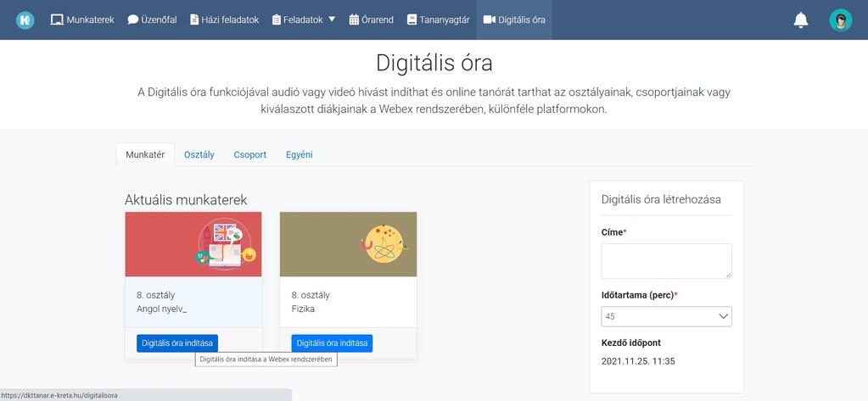Image resolution: width=868 pixels, height=401 pixels.
Task: Click the Fizika workspace card image
Action: pyautogui.click(x=348, y=244)
